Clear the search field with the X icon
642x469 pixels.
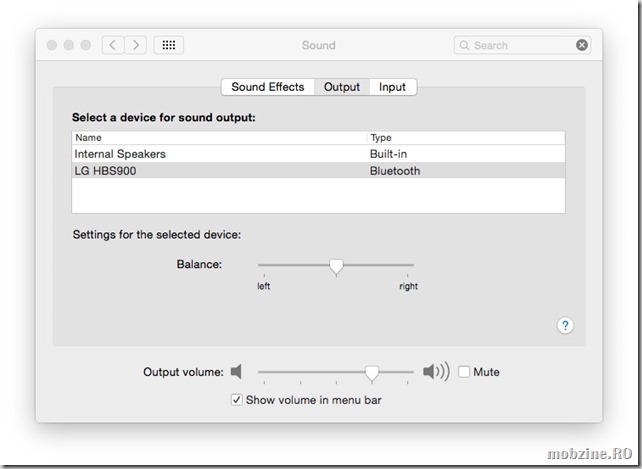pos(582,45)
